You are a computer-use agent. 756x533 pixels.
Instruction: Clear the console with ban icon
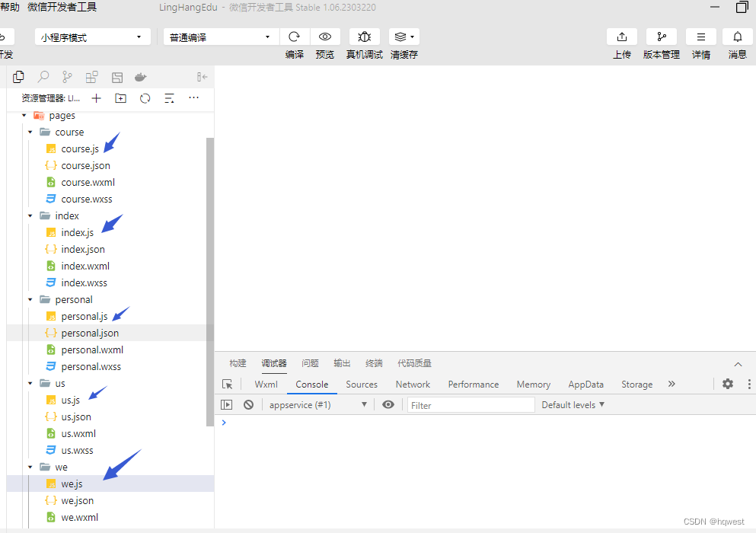coord(248,404)
